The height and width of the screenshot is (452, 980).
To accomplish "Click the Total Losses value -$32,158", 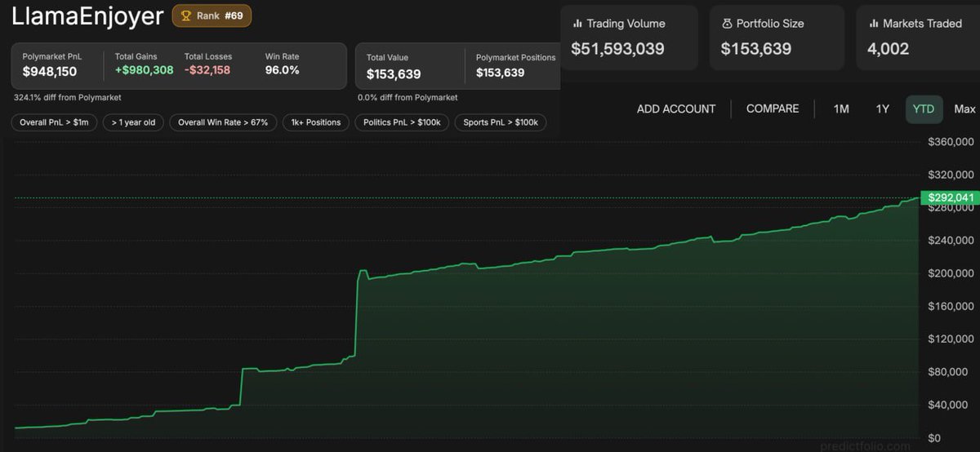I will point(207,71).
